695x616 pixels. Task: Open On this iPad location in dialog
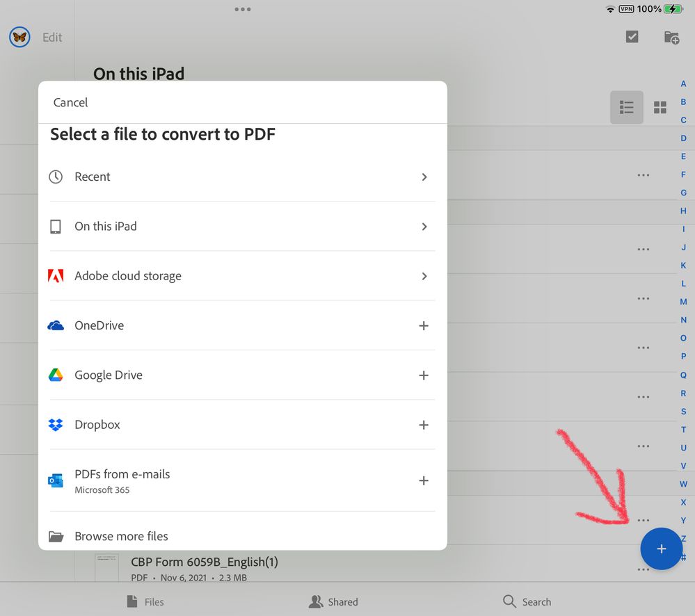pos(243,226)
